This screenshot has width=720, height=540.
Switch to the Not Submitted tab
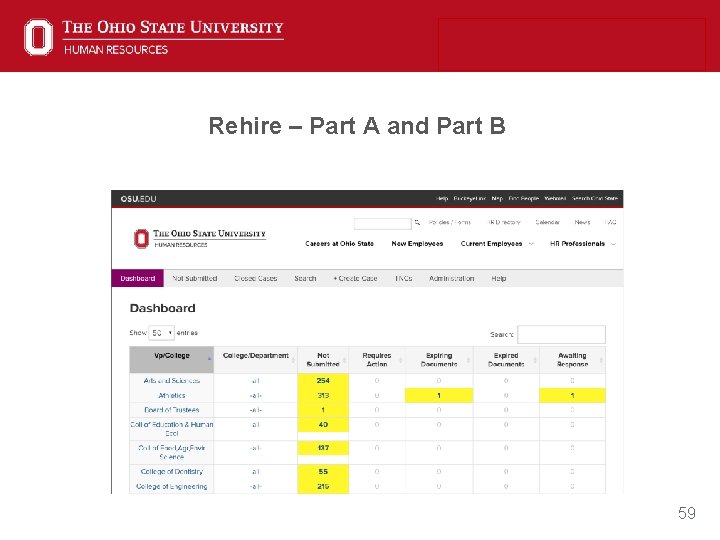pyautogui.click(x=195, y=278)
